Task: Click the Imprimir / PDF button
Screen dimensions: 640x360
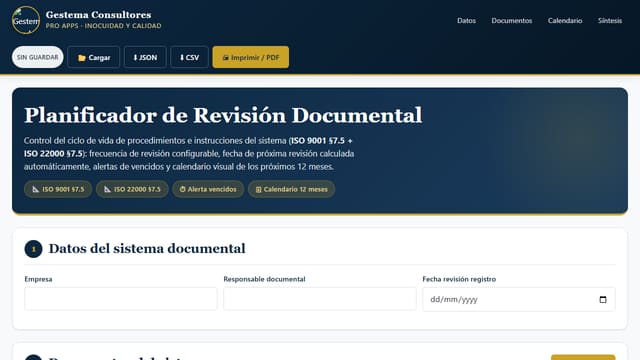Action: click(251, 58)
